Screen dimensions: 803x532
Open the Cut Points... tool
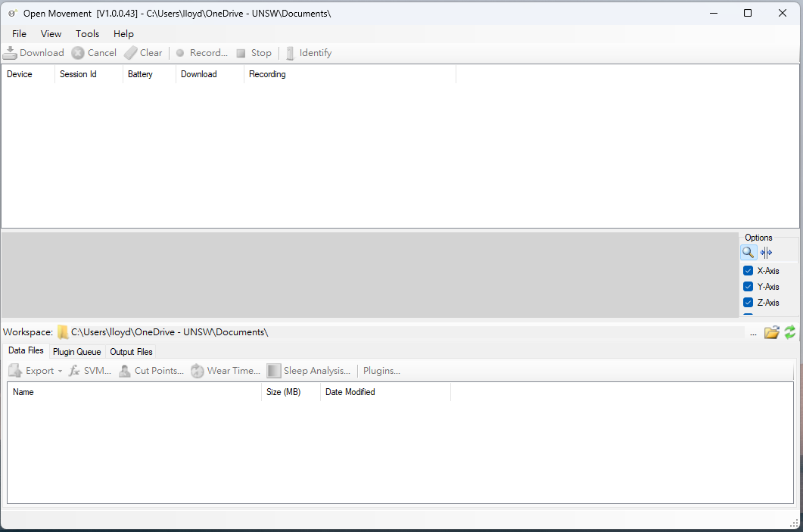[151, 371]
